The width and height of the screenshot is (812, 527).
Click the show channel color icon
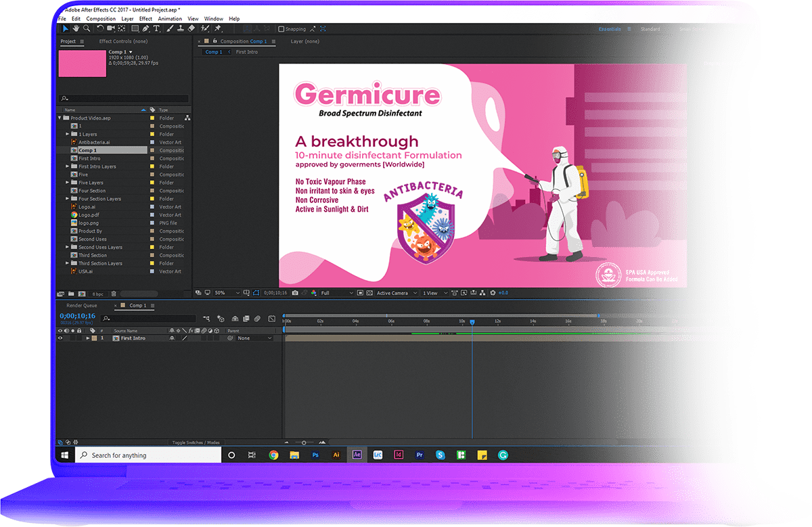tap(314, 293)
